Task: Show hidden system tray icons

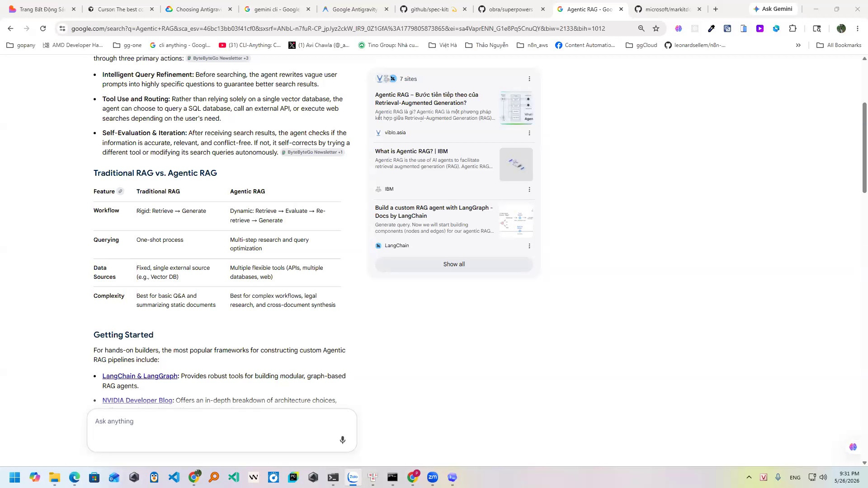Action: (x=749, y=477)
